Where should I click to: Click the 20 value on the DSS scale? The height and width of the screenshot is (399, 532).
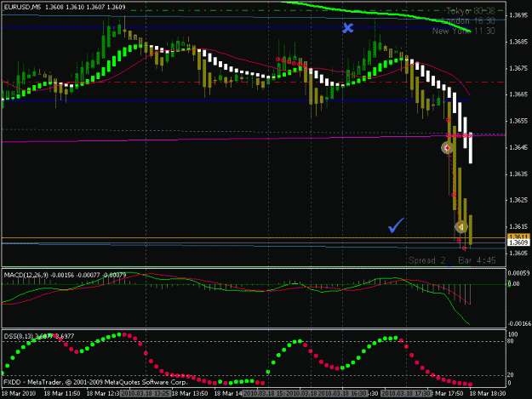coord(511,374)
